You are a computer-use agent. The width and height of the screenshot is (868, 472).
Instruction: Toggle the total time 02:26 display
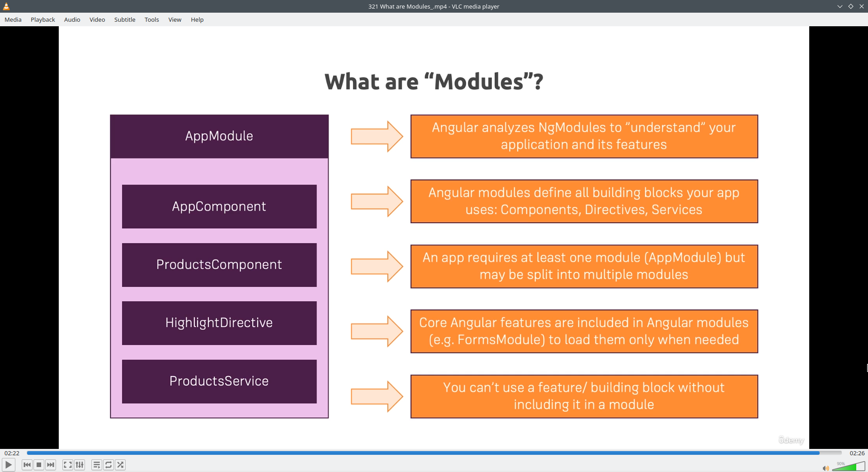tap(857, 453)
